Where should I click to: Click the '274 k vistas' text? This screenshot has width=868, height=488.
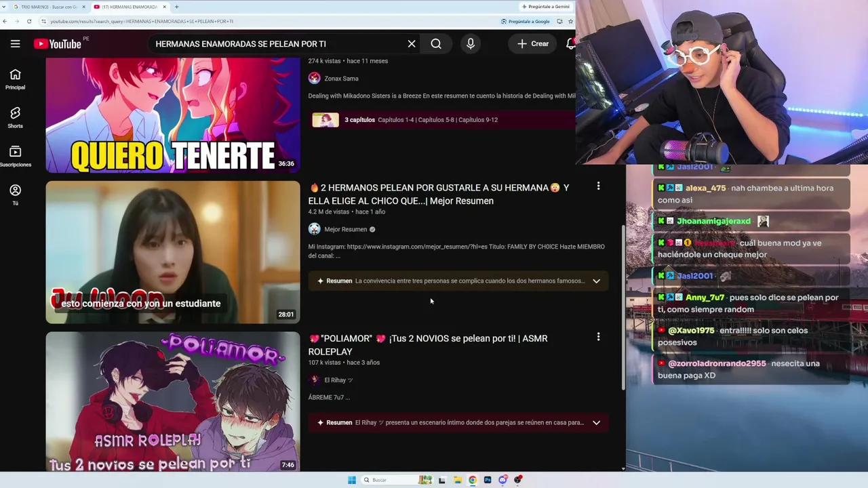325,61
